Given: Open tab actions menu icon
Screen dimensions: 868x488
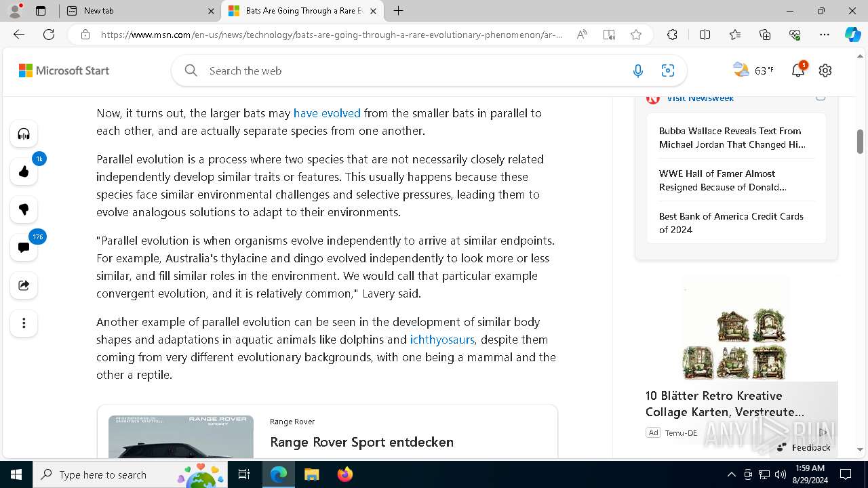Looking at the screenshot, I should pos(41,11).
